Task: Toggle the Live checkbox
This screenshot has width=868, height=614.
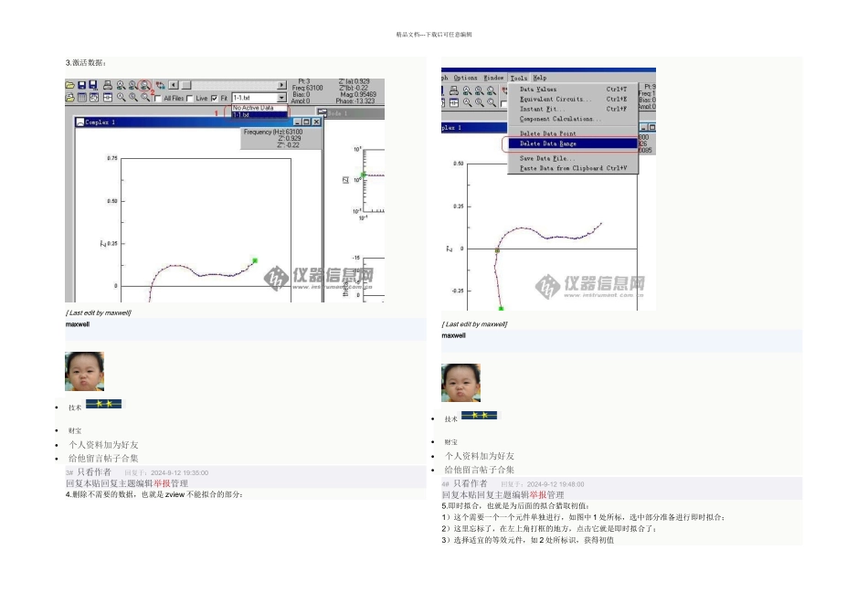Action: [190, 98]
